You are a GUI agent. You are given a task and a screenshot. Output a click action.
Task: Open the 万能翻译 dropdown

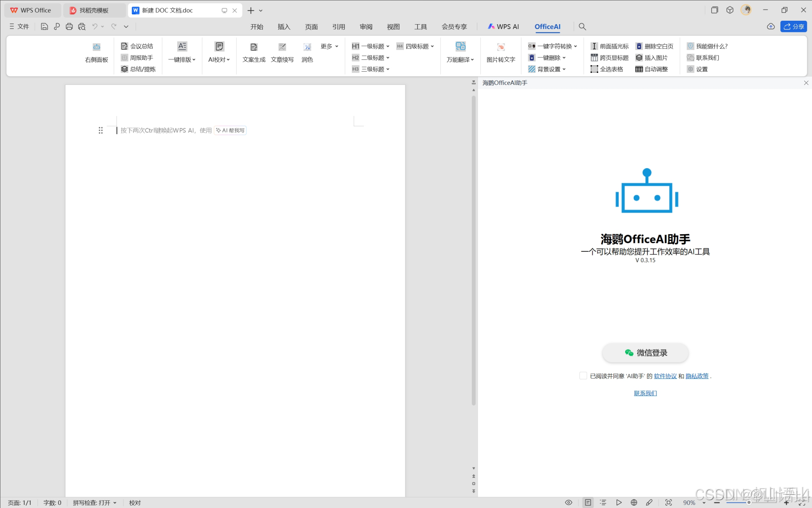460,52
